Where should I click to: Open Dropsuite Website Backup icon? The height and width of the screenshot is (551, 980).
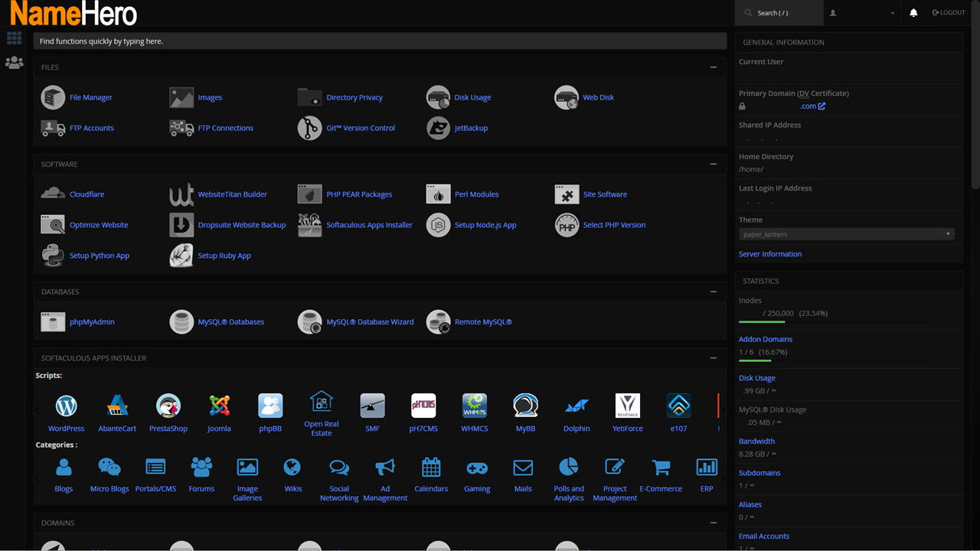(x=181, y=225)
